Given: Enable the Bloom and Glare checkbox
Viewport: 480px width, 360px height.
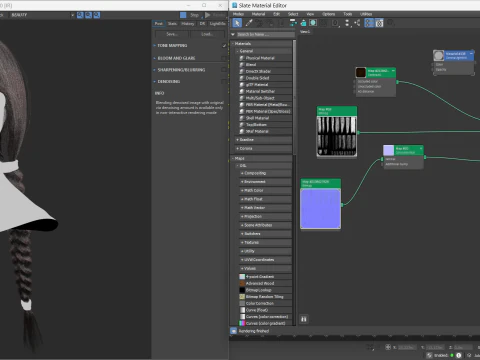Looking at the screenshot, I should point(224,58).
